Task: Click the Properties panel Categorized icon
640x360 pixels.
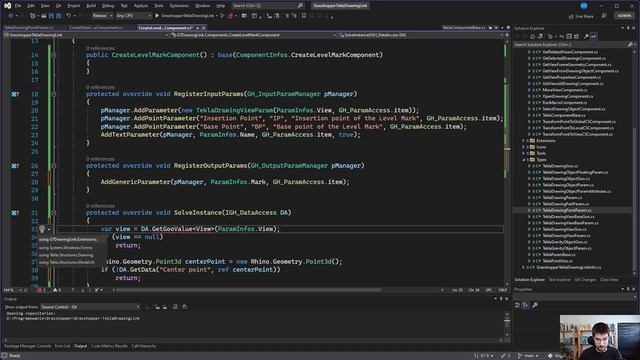Action: (x=518, y=305)
